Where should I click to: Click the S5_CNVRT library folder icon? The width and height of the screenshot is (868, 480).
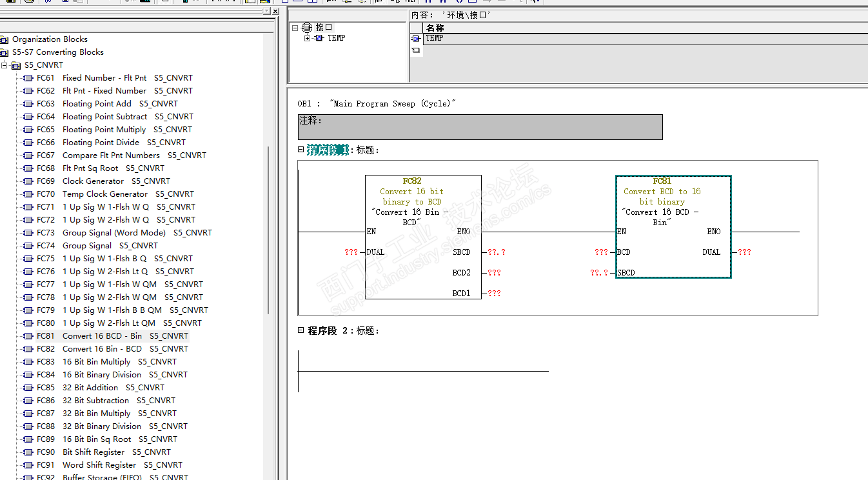(16, 65)
